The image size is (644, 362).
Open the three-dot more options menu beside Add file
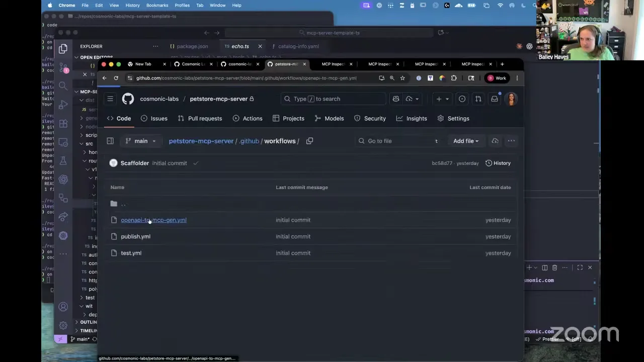point(511,141)
